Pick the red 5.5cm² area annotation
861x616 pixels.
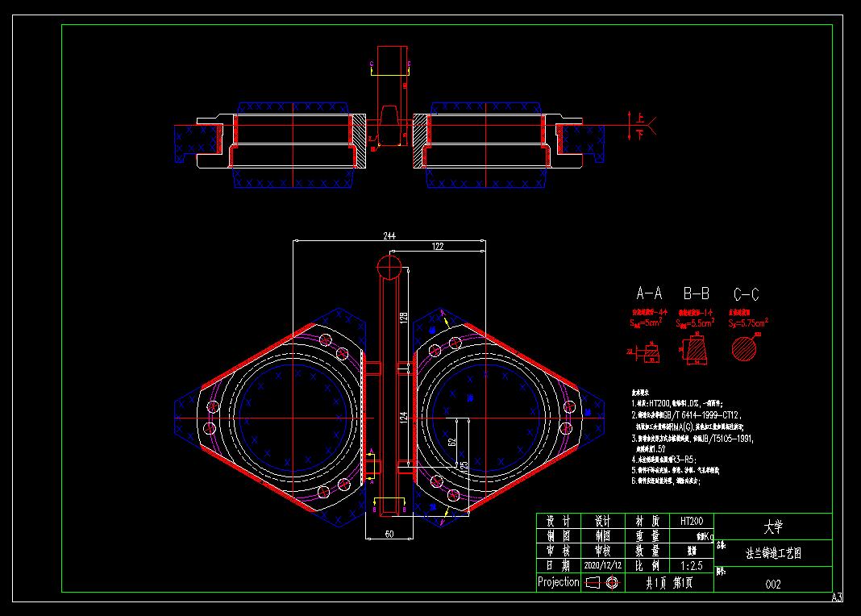click(x=695, y=323)
